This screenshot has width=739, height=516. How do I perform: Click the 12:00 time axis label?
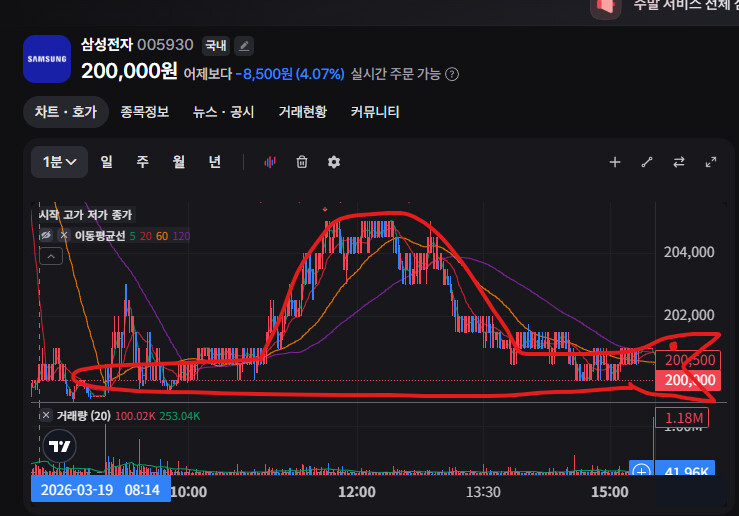[357, 492]
